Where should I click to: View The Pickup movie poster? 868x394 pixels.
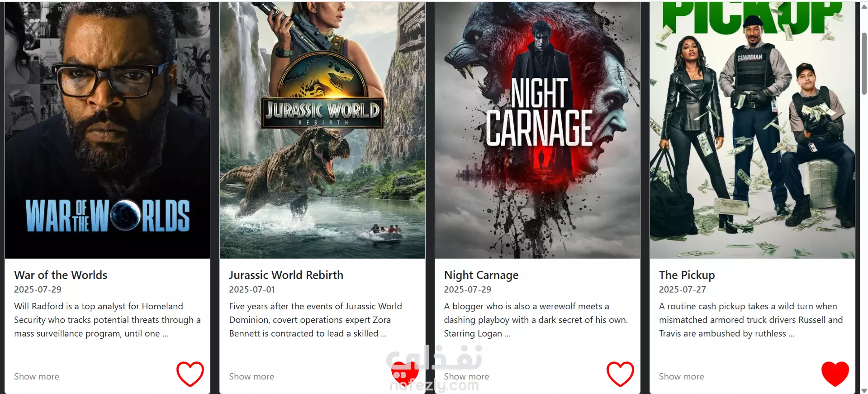(752, 130)
